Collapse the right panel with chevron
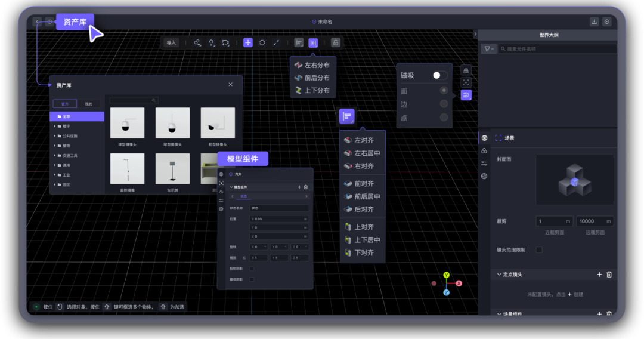Screen dimensions: 644x339 (475, 34)
